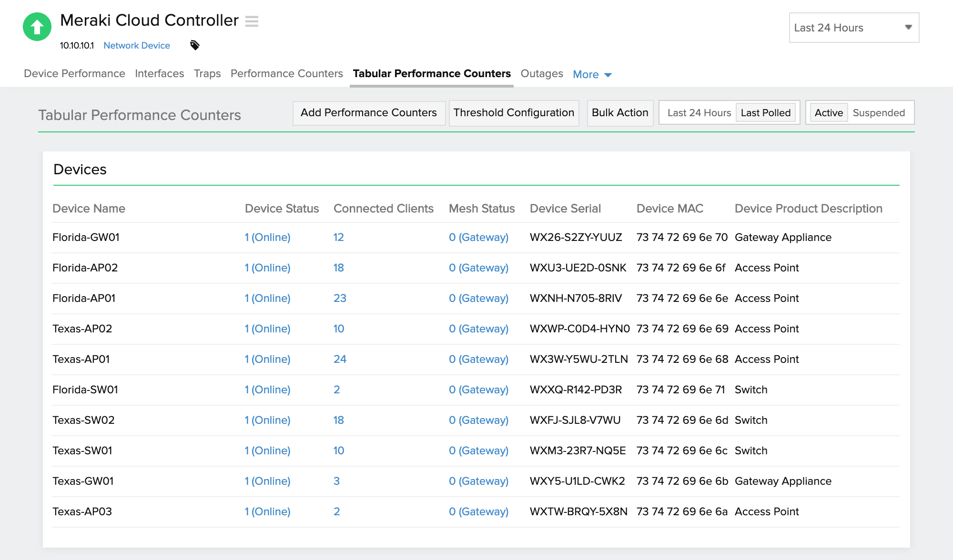953x560 pixels.
Task: Click the Add Performance Counters icon
Action: (x=368, y=113)
